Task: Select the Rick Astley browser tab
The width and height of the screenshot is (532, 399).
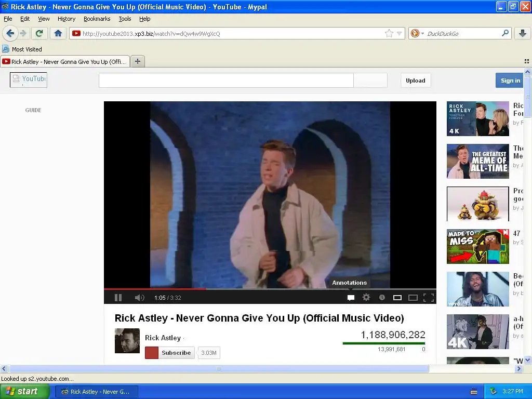Action: [x=65, y=61]
